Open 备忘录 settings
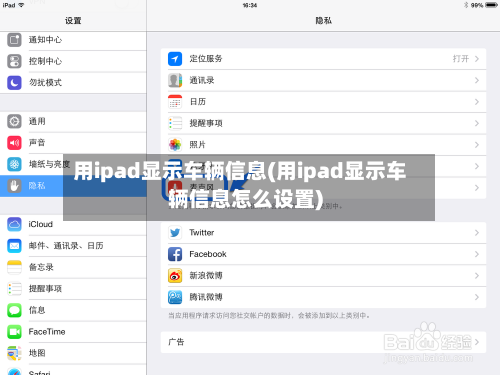This screenshot has width=500, height=375. (73, 267)
